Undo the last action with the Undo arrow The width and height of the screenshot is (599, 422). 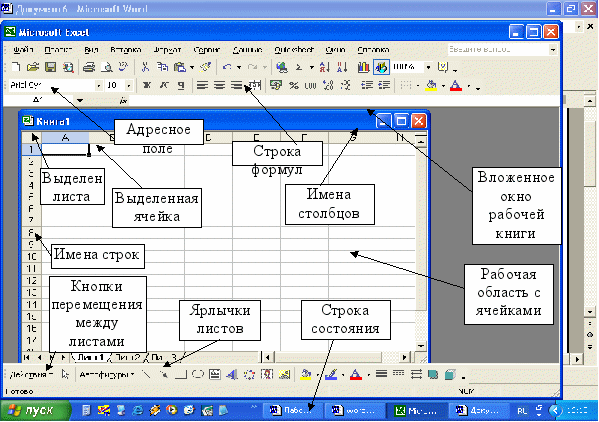pyautogui.click(x=227, y=67)
